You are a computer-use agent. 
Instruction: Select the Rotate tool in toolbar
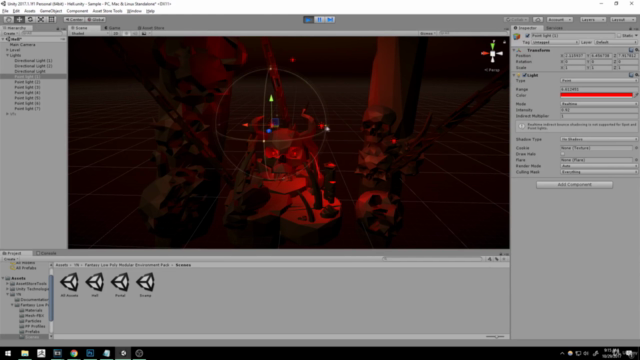click(x=30, y=20)
